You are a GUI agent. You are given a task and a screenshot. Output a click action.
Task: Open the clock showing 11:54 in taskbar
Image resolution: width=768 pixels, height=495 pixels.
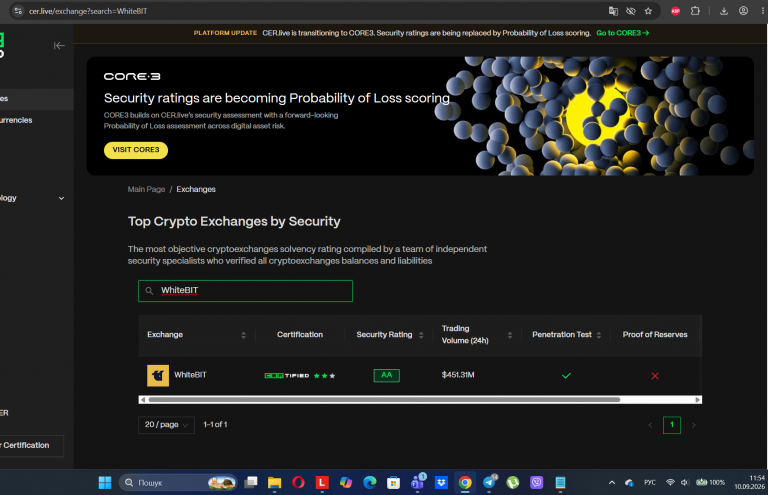point(749,482)
